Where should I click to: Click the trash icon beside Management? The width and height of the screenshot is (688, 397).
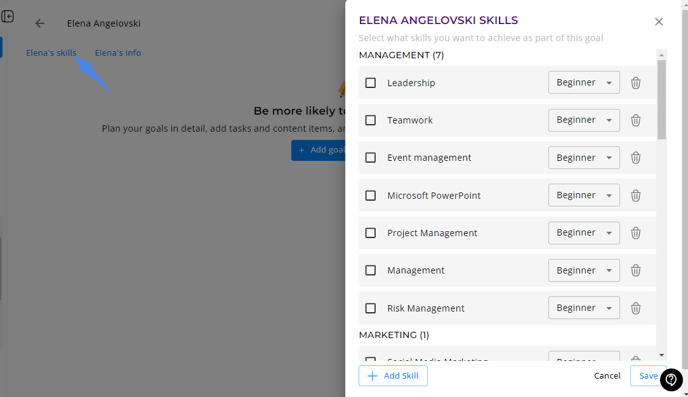[636, 270]
